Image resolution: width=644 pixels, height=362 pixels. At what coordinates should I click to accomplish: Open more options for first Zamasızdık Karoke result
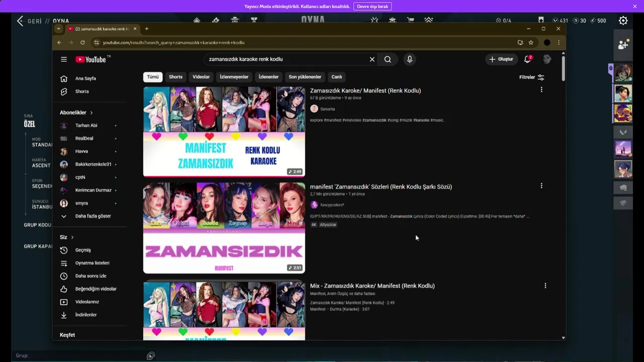[541, 89]
